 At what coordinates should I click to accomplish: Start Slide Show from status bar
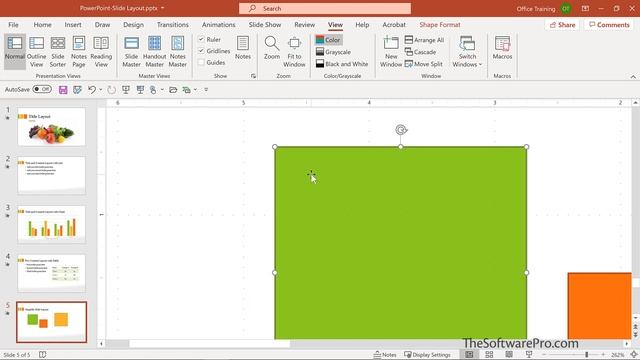pos(529,355)
